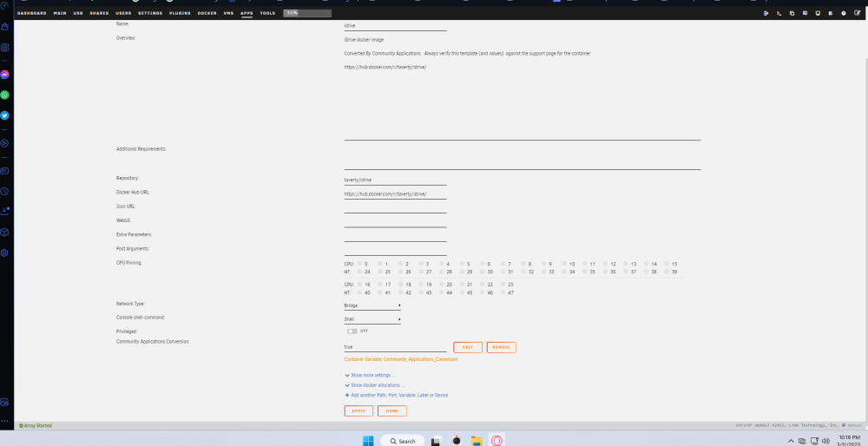Click the Name field containing idrive

pos(395,26)
